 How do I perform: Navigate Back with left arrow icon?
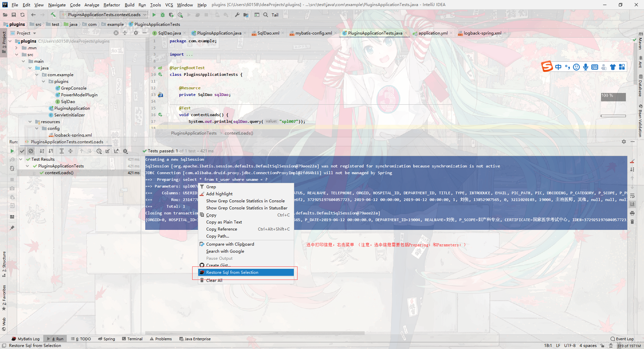[33, 15]
